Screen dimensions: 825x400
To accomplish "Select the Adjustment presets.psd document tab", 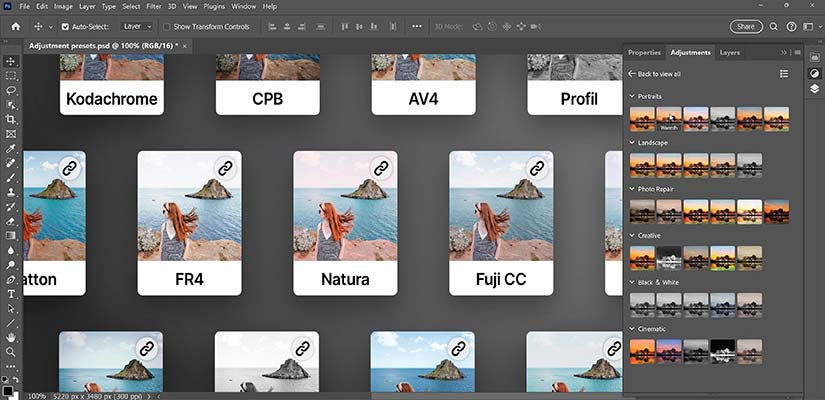I will pos(104,46).
